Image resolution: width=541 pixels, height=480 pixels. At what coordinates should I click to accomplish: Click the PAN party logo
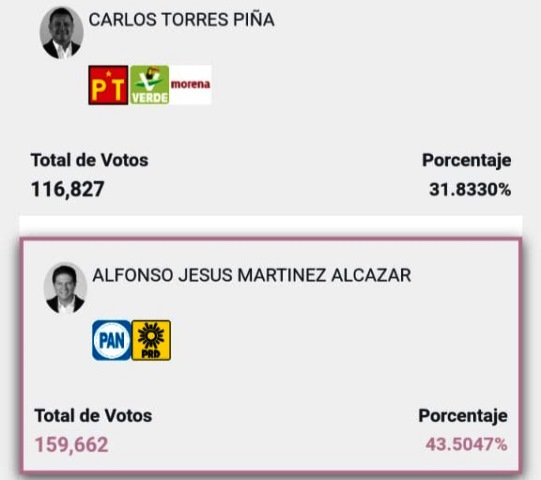(112, 340)
